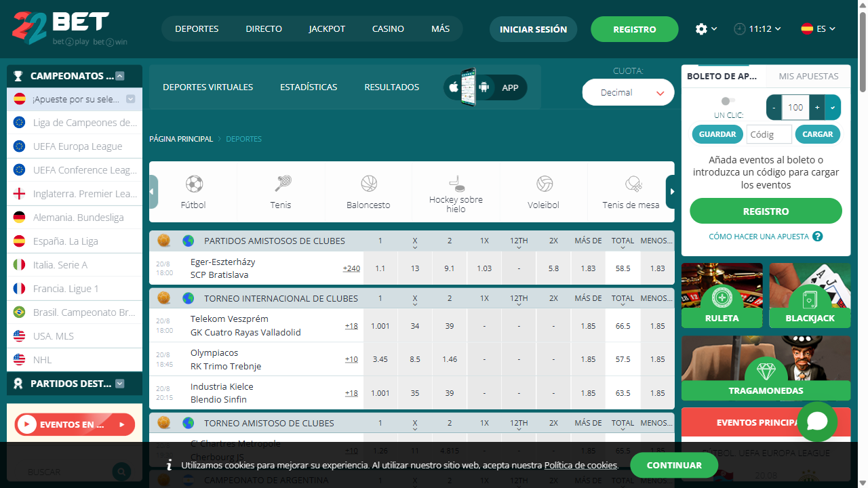Screen dimensions: 868x488
Task: Open Resultados section
Action: [x=392, y=87]
